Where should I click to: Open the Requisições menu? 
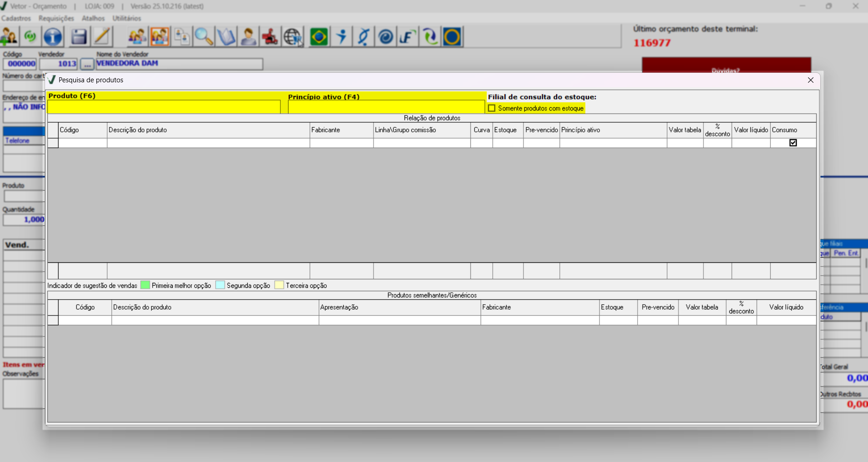pyautogui.click(x=56, y=18)
